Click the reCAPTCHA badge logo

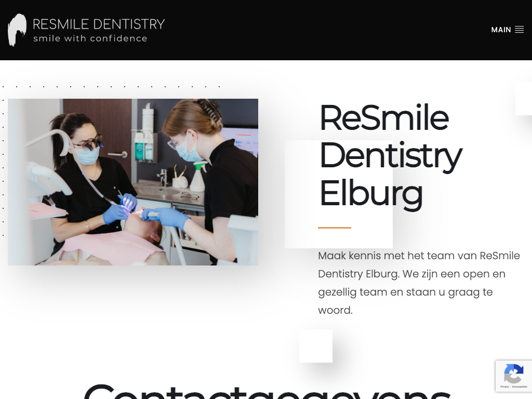tap(514, 373)
